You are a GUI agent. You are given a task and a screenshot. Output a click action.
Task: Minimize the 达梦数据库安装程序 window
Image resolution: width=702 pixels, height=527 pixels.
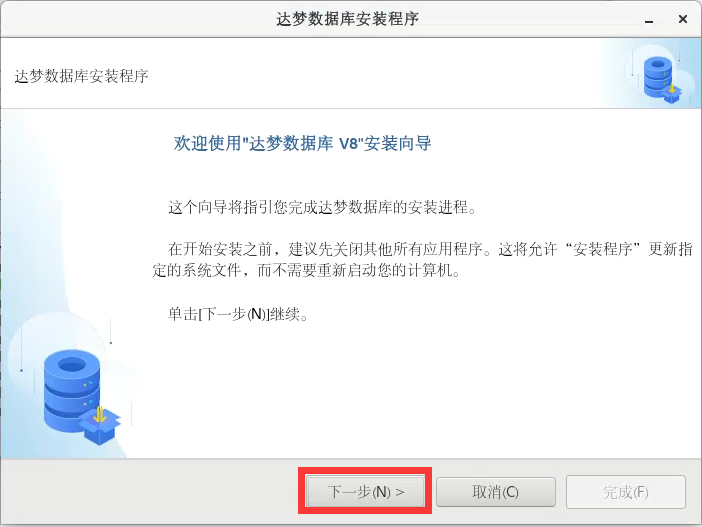(x=649, y=21)
